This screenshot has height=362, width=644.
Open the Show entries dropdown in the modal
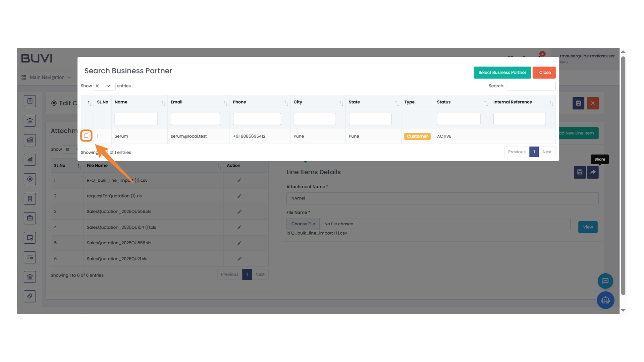click(104, 86)
